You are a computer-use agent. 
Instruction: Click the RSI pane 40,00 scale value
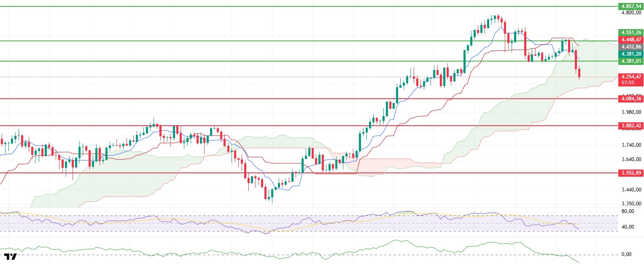(x=628, y=227)
